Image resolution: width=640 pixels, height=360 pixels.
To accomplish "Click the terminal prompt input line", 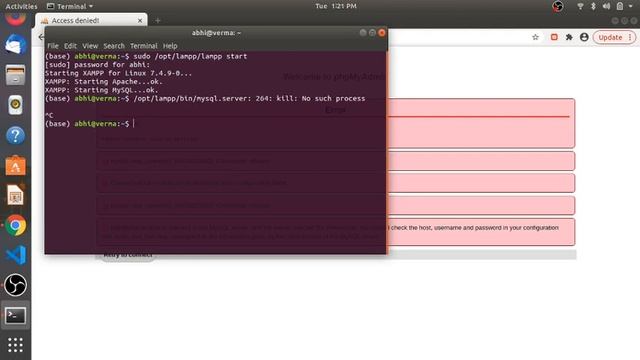I will (215, 124).
